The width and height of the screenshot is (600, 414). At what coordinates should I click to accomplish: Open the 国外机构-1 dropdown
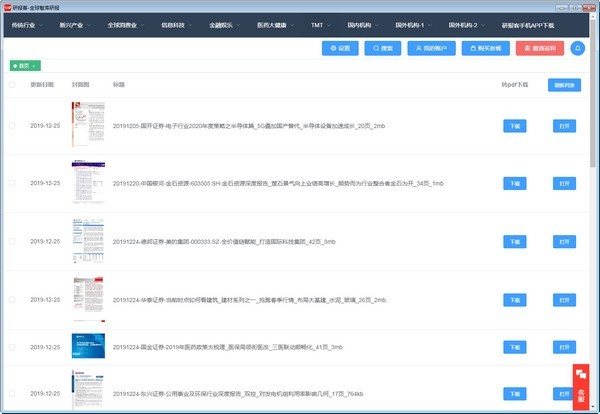[x=410, y=21]
